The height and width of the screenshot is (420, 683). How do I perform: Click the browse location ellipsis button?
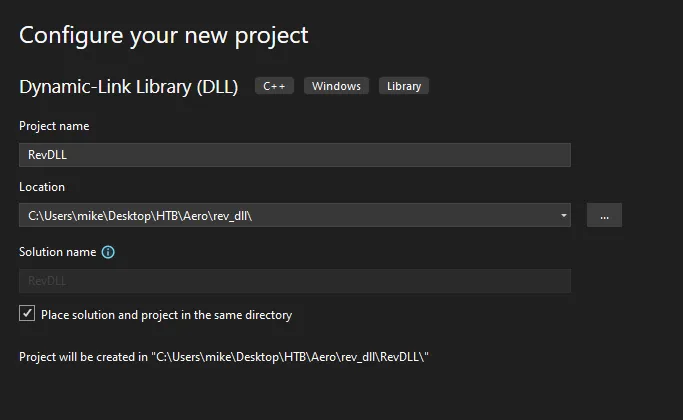click(604, 215)
